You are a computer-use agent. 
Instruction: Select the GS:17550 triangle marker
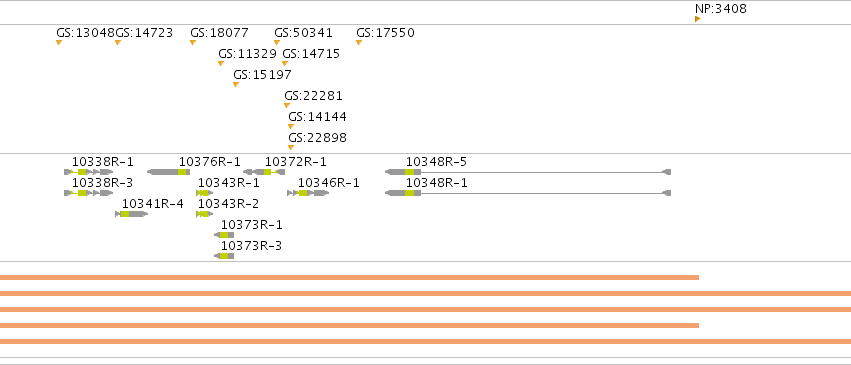coord(359,43)
